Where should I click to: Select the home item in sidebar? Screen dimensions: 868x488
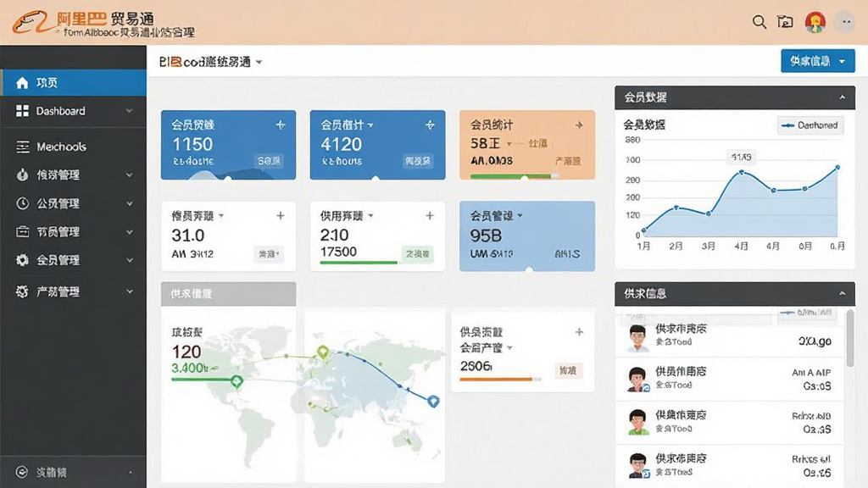click(73, 82)
